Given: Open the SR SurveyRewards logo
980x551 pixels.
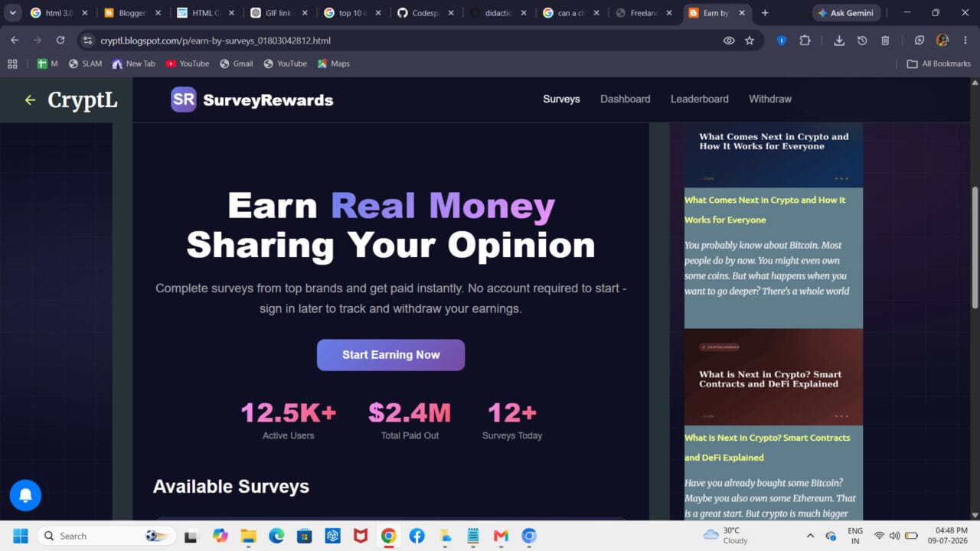Looking at the screenshot, I should 252,99.
